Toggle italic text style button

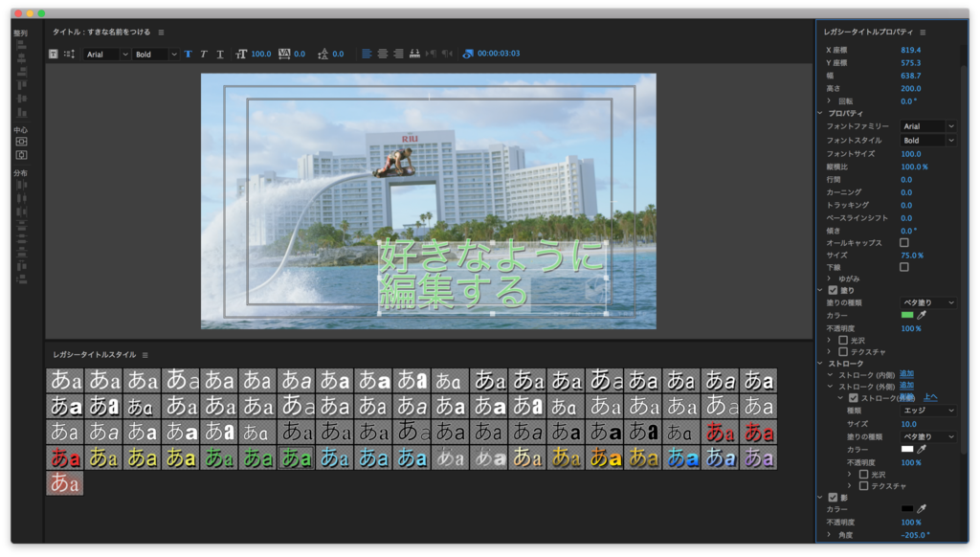pyautogui.click(x=204, y=54)
